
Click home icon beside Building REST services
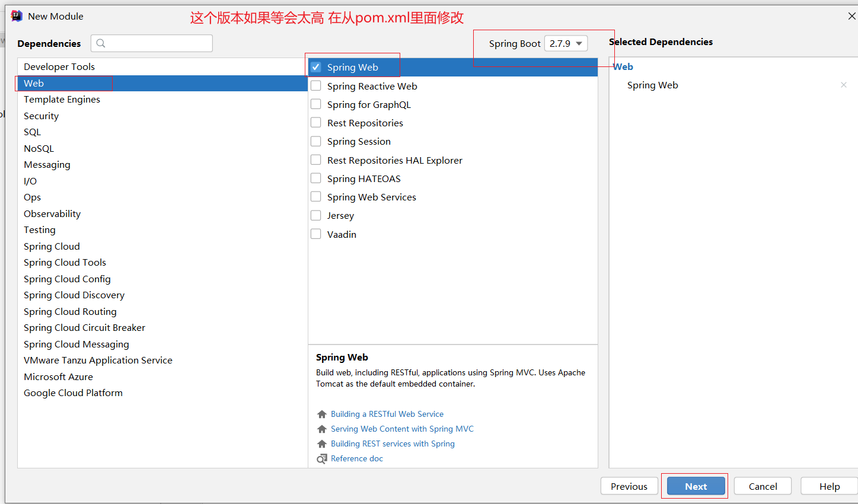[x=322, y=444]
